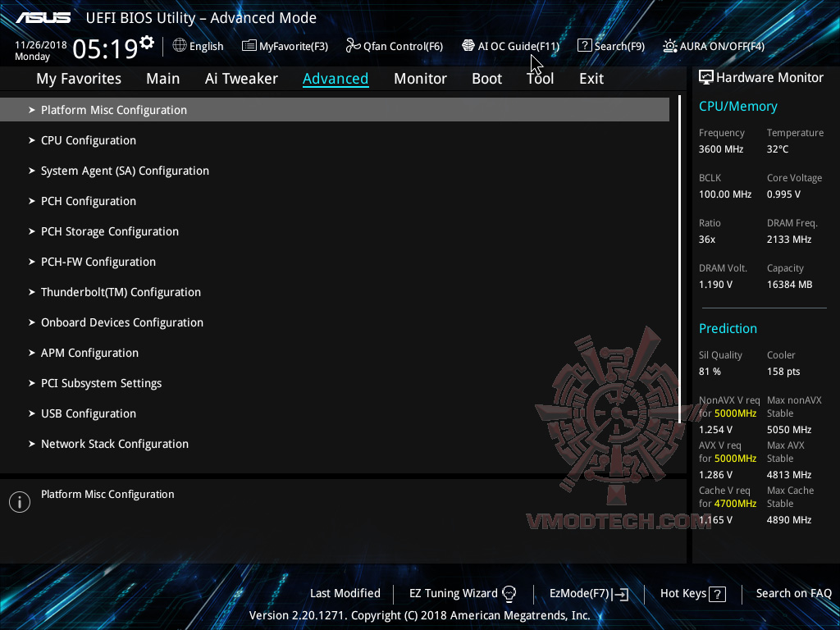Switch to EzMode(F7) text

pos(580,594)
